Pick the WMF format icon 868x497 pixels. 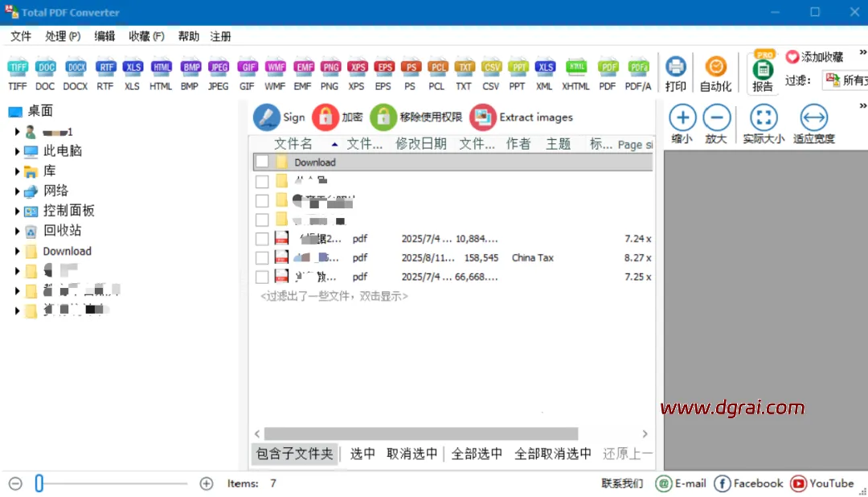(x=275, y=74)
